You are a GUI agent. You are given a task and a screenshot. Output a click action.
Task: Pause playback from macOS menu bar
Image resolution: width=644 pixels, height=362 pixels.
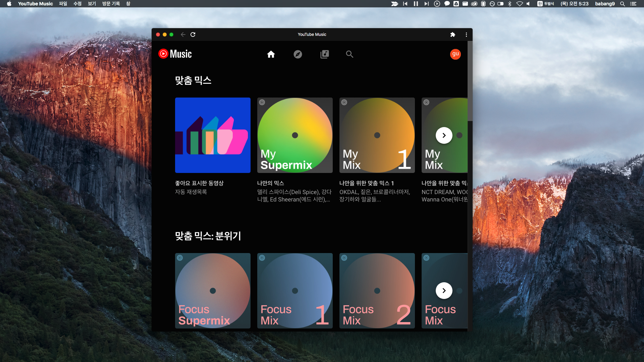coord(416,4)
